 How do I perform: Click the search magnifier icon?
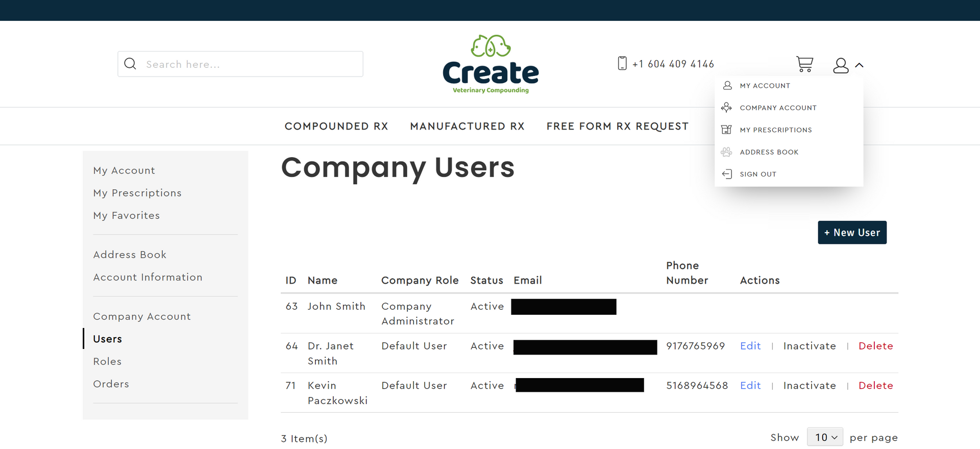tap(130, 64)
